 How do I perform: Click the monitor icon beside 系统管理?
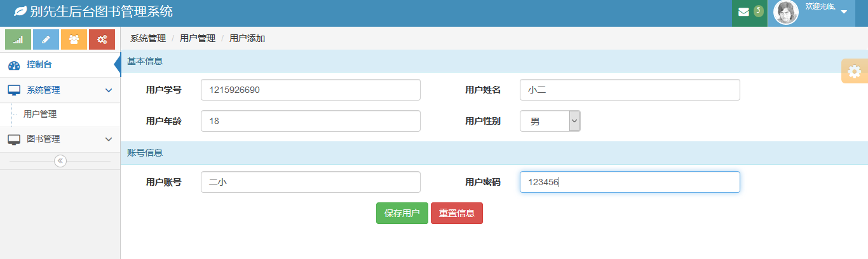(14, 90)
